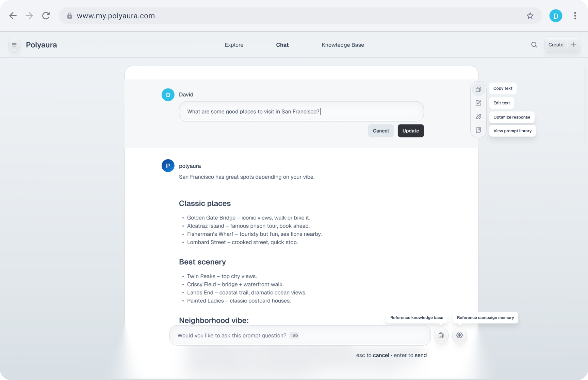Screen dimensions: 588x380
Task: Click the Crissy Field bullet
Action: click(235, 284)
